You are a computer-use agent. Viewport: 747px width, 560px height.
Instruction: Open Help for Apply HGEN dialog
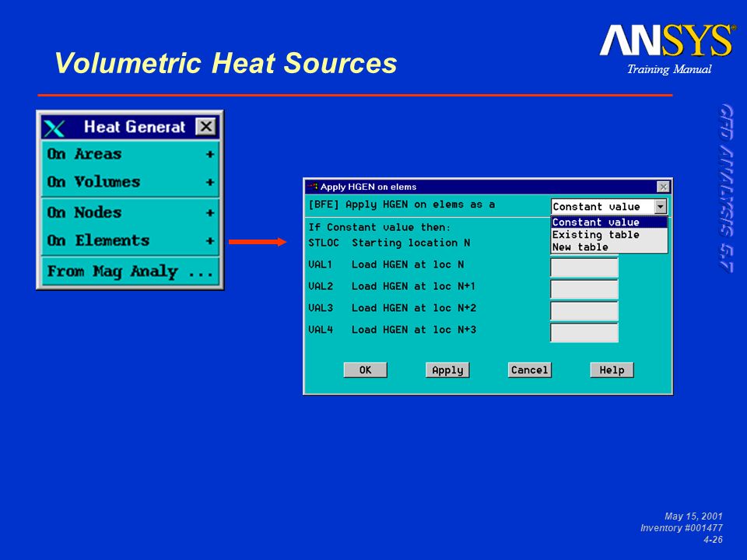point(612,370)
